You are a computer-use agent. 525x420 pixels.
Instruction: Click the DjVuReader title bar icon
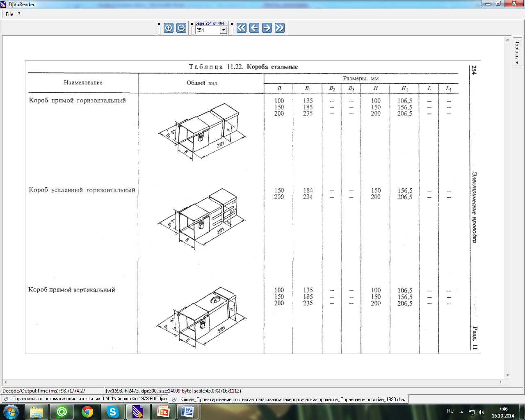click(4, 4)
